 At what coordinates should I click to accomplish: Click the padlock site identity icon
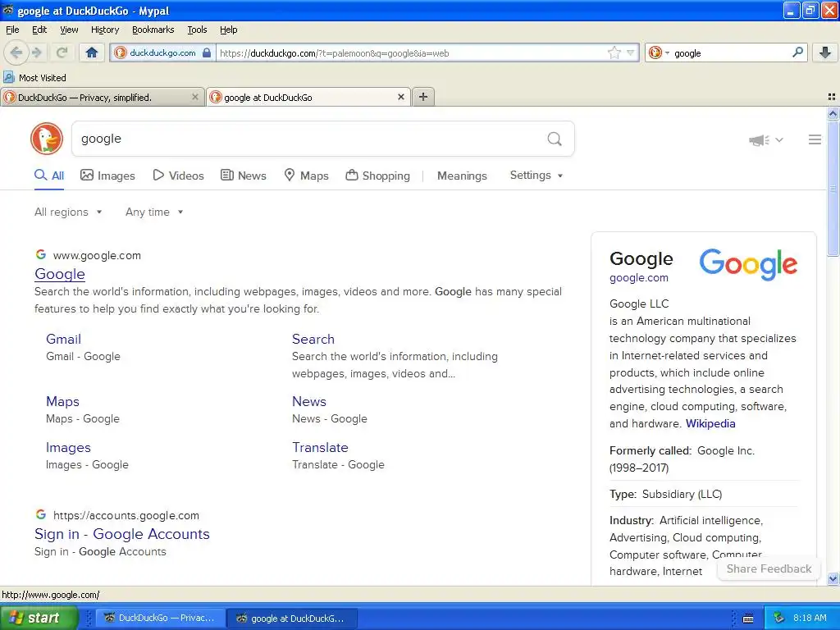[207, 52]
